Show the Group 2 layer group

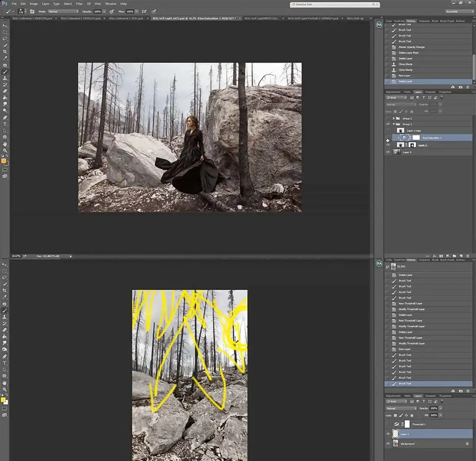click(x=388, y=118)
